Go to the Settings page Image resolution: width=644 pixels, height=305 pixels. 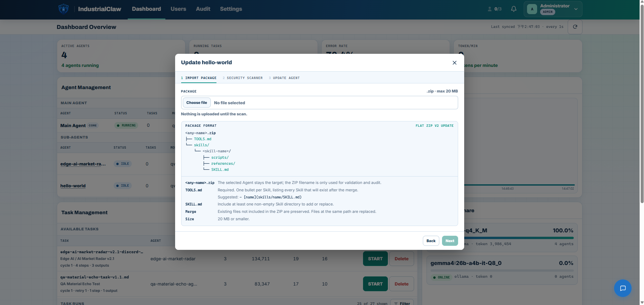click(231, 9)
